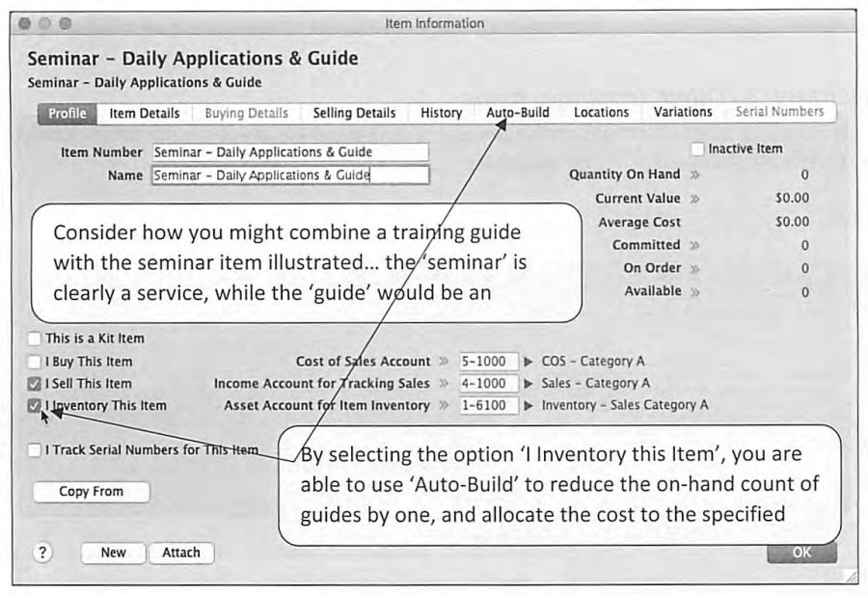Click Cost of Sales Account lookup arrows
Viewport: 868px width, 595px height.
[x=444, y=362]
